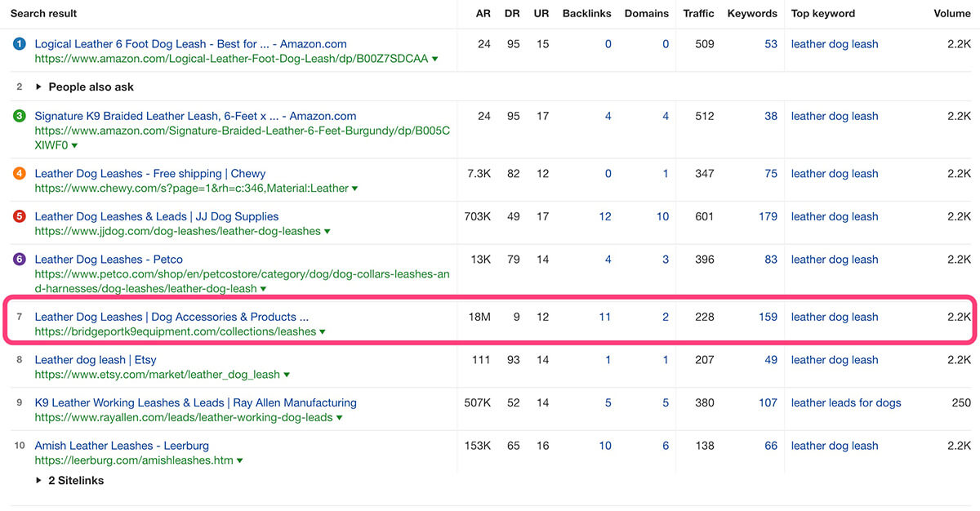Click the chewy.com green URL
The width and height of the screenshot is (980, 511).
[x=191, y=189]
